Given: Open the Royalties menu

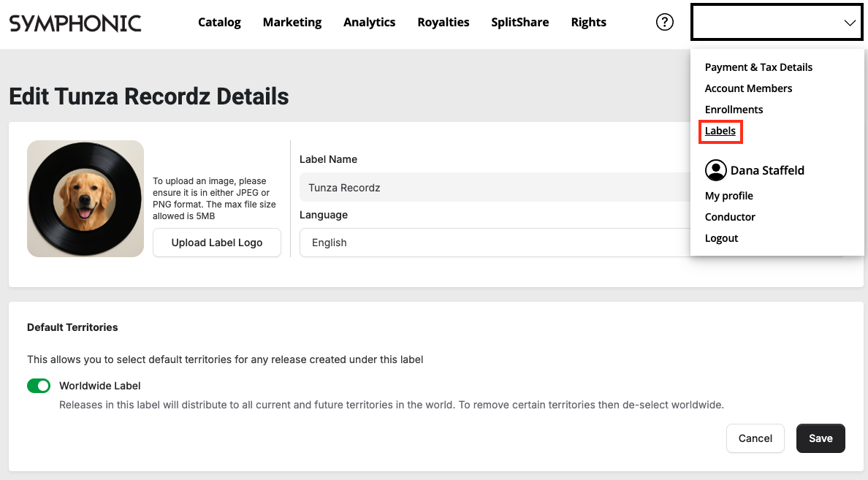Looking at the screenshot, I should (x=443, y=22).
